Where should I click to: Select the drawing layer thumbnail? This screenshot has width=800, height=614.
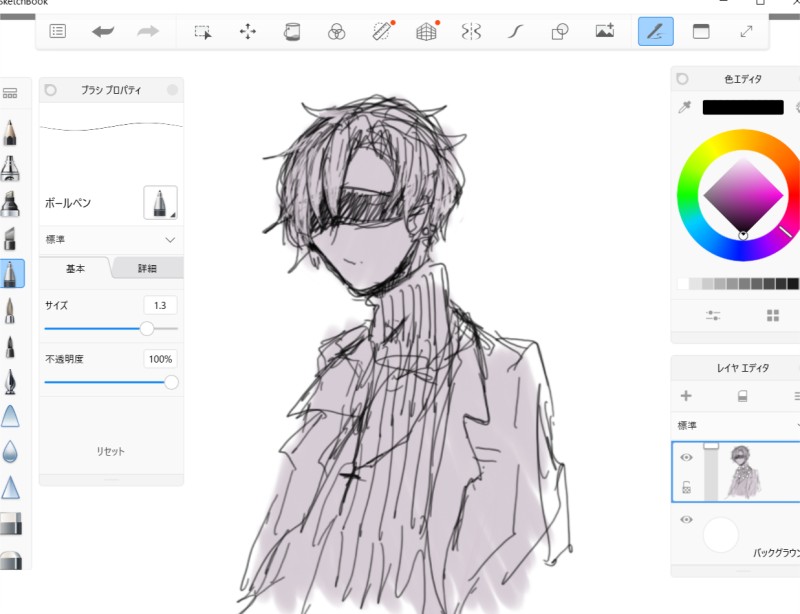click(743, 471)
